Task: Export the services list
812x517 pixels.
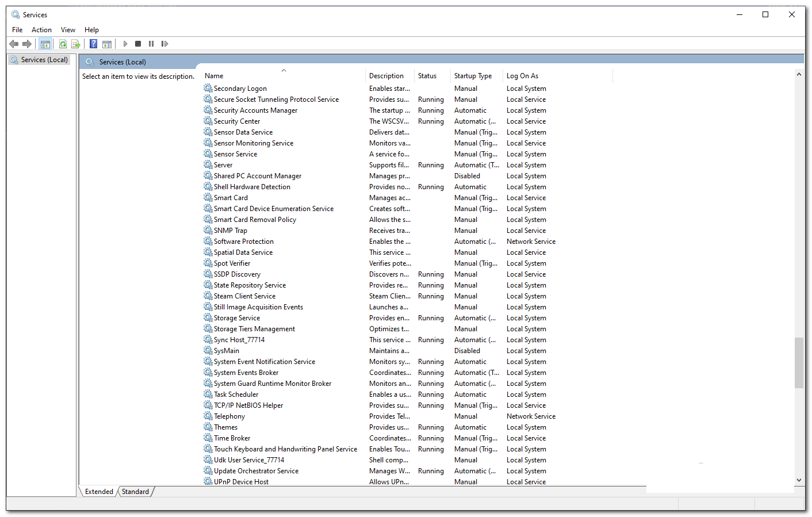Action: coord(76,44)
